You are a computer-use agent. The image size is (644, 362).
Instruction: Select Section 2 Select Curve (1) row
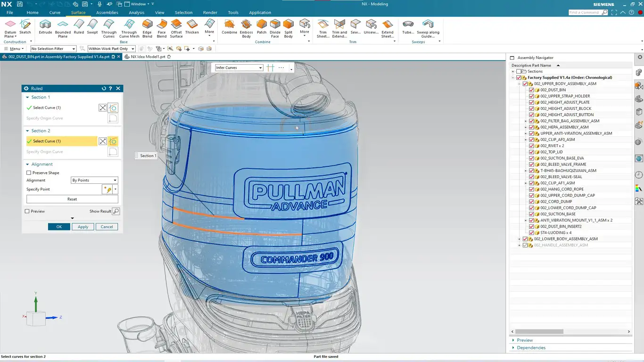[x=61, y=141]
